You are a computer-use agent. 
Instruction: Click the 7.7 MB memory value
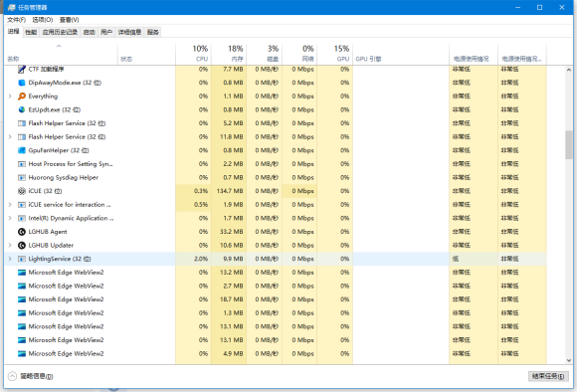click(233, 70)
